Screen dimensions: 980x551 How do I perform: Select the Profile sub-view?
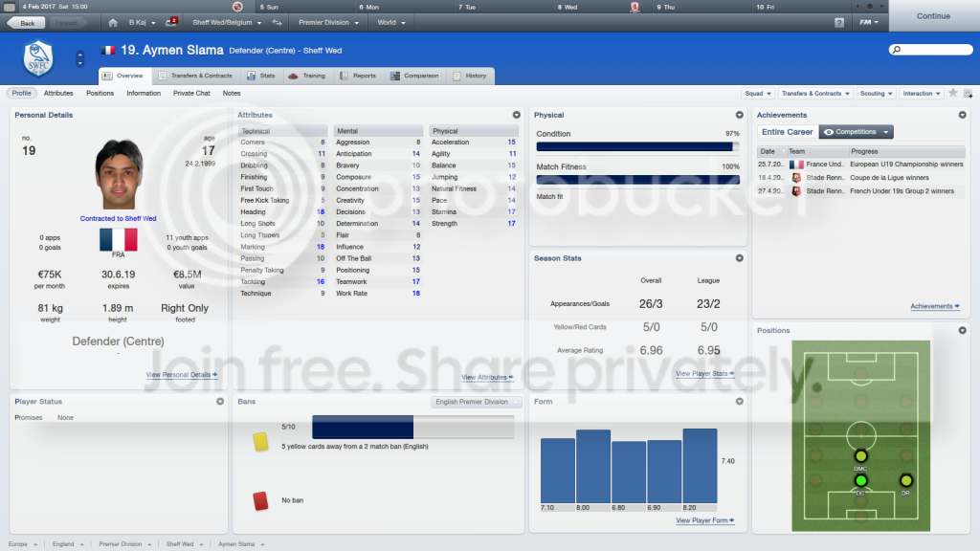pyautogui.click(x=21, y=93)
